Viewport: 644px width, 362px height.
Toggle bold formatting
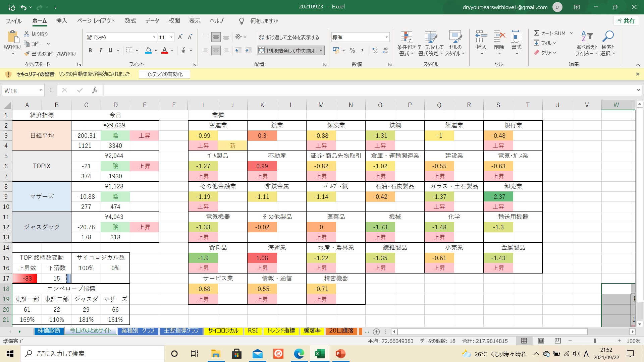[90, 51]
